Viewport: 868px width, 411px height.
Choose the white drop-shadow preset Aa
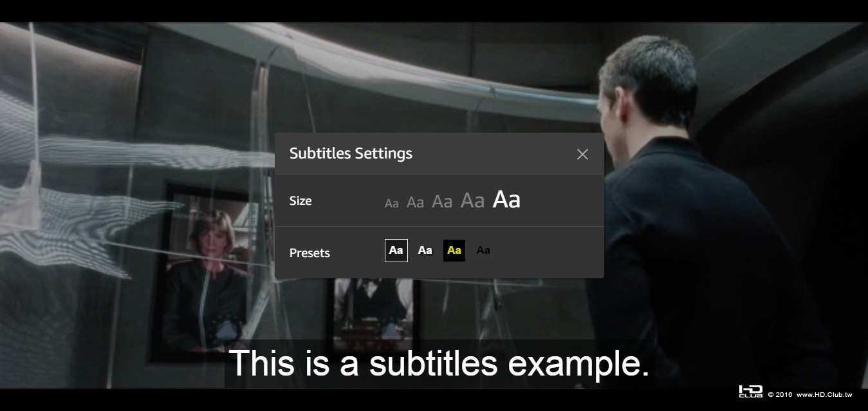point(425,250)
